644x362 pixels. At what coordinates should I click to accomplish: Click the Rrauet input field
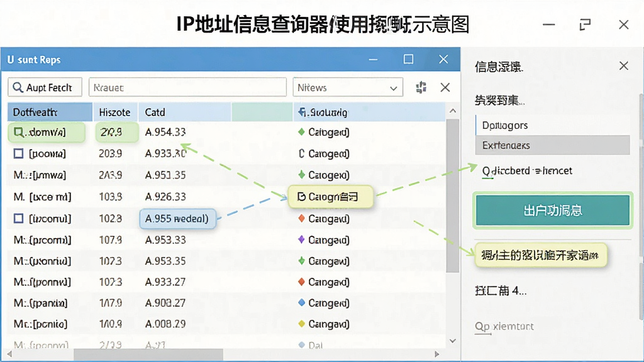187,87
